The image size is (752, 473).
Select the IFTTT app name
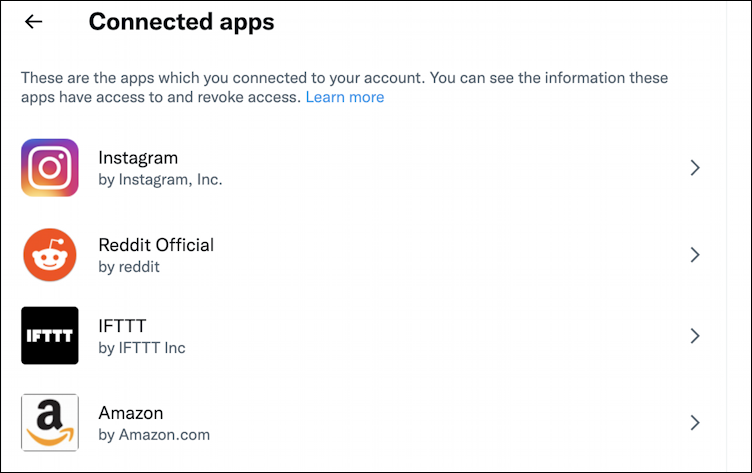tap(123, 326)
